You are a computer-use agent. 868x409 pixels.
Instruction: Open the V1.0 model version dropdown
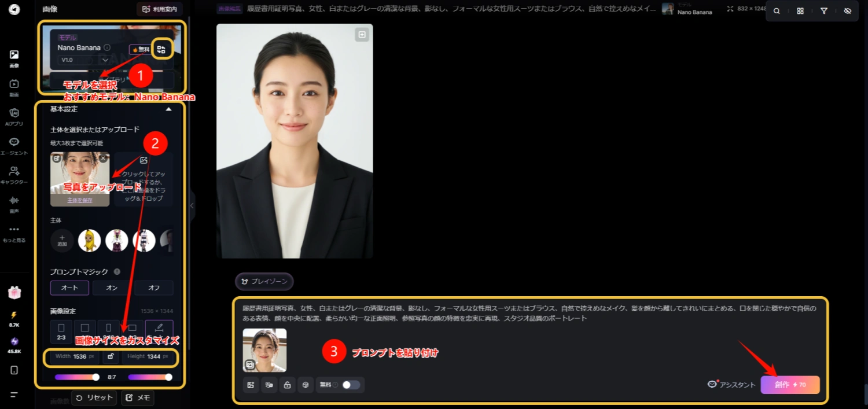[85, 61]
